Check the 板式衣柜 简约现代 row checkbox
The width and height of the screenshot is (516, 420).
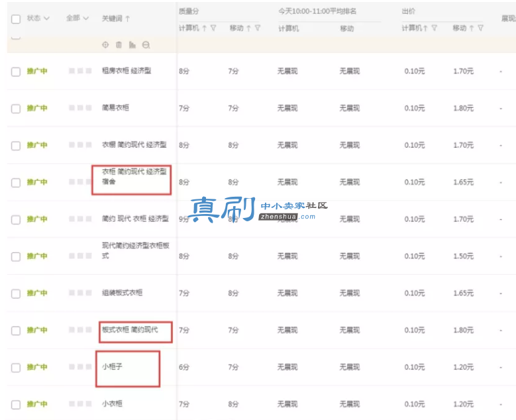(16, 331)
